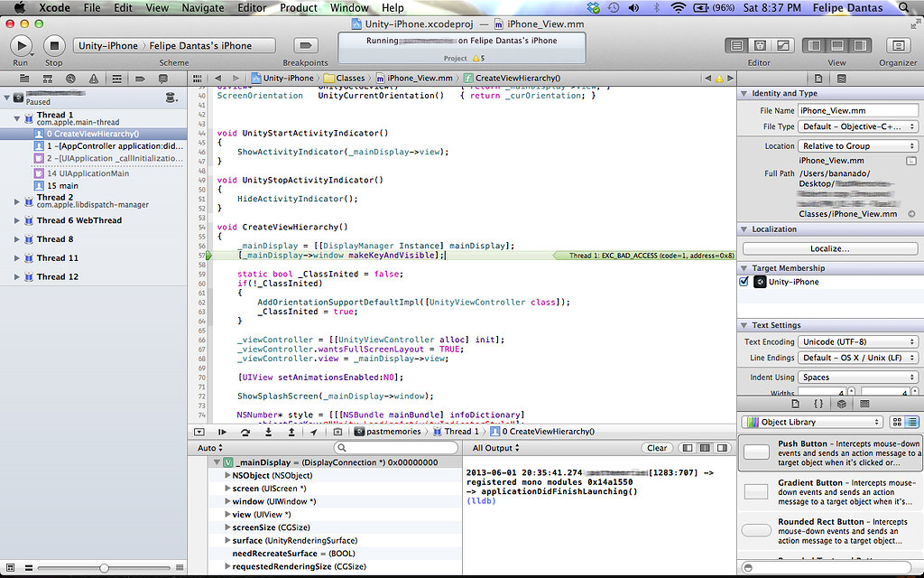Open the All Output selector
Screen dimensions: 924x578
(x=495, y=448)
